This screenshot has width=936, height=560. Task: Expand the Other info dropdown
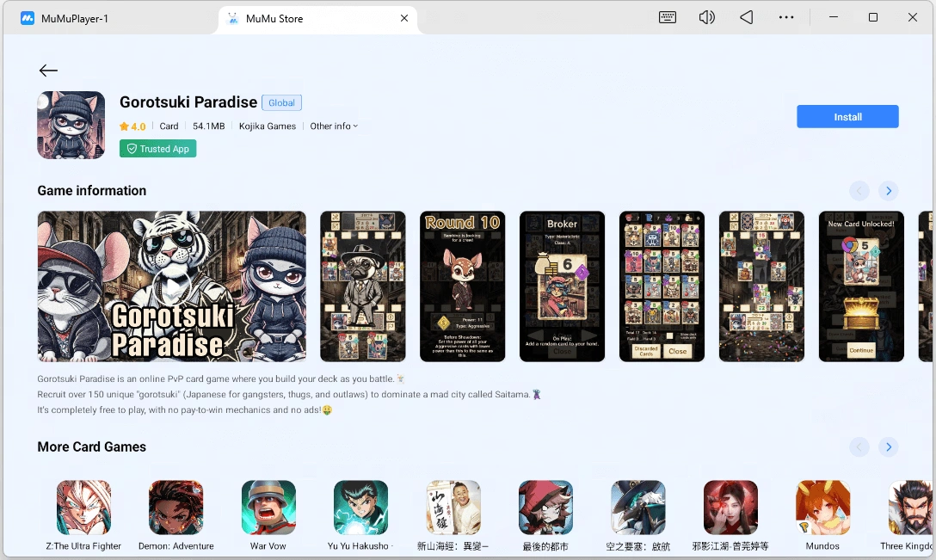334,126
